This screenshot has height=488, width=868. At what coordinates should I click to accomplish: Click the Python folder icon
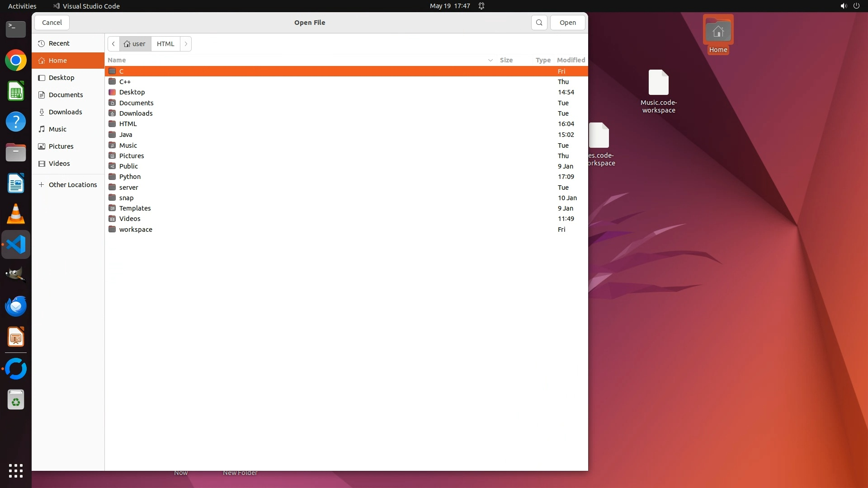(x=112, y=177)
